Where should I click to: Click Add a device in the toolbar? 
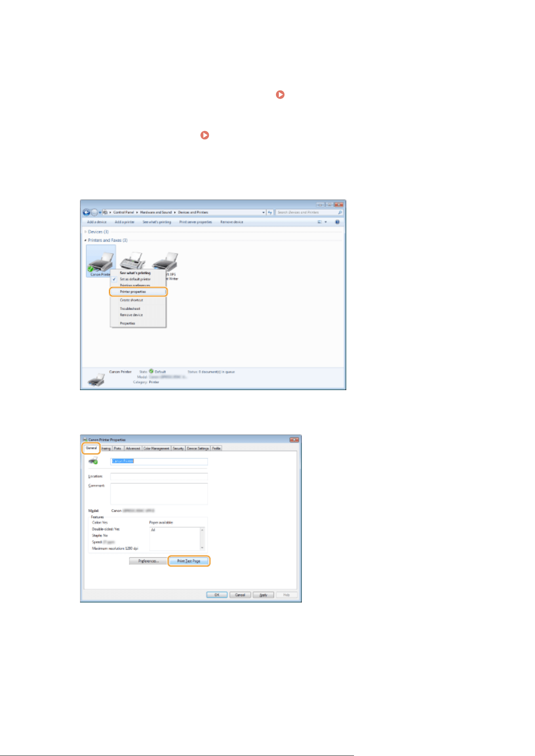tap(97, 222)
